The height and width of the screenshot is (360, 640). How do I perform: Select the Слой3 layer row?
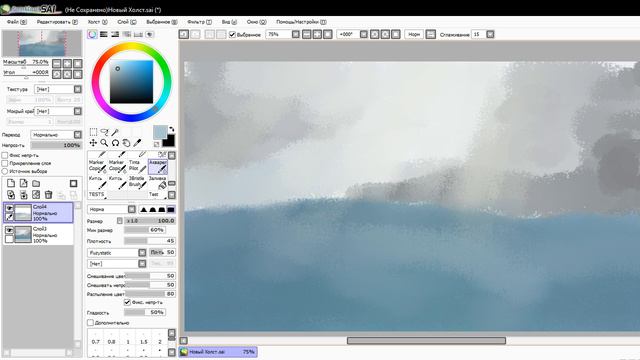39,235
